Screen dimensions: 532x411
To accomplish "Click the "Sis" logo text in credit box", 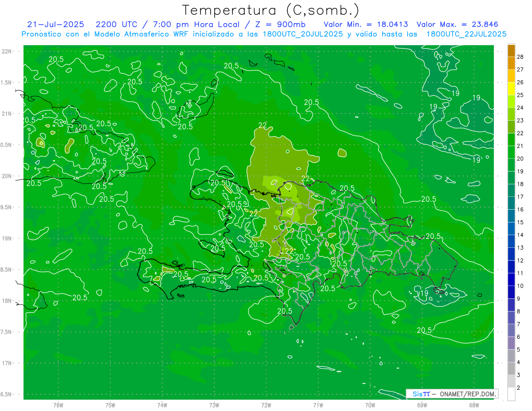I will [417, 394].
